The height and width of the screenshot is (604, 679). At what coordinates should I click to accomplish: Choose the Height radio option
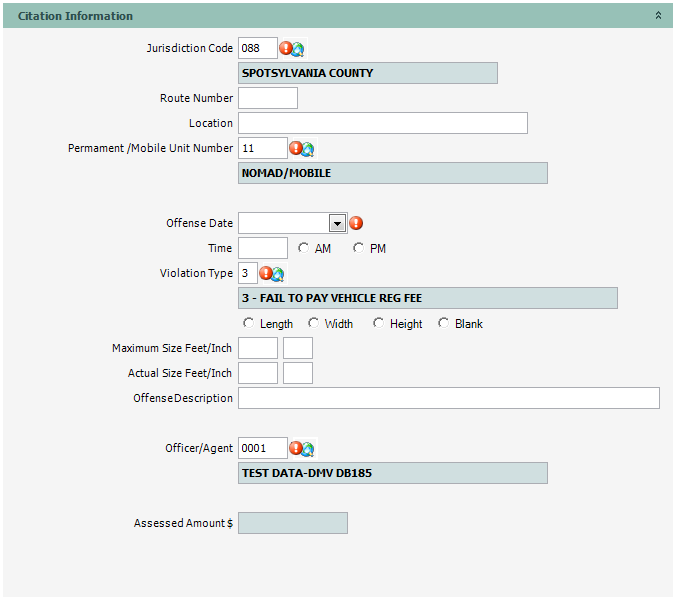tap(379, 323)
